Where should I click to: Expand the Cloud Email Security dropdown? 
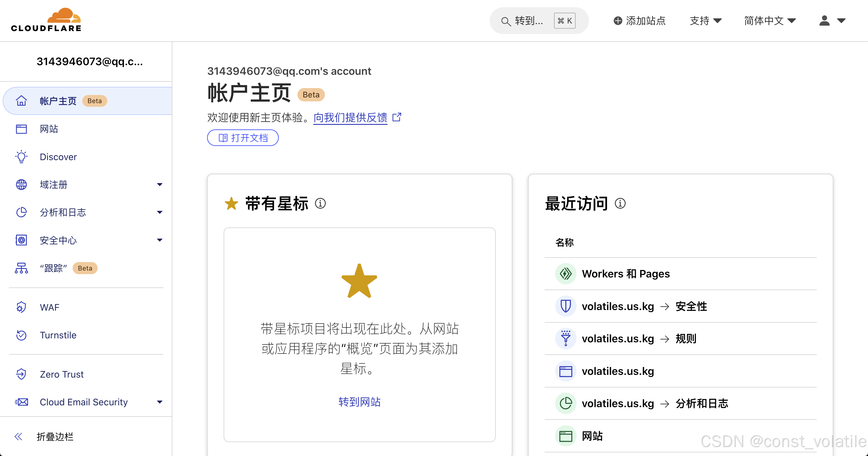[159, 402]
